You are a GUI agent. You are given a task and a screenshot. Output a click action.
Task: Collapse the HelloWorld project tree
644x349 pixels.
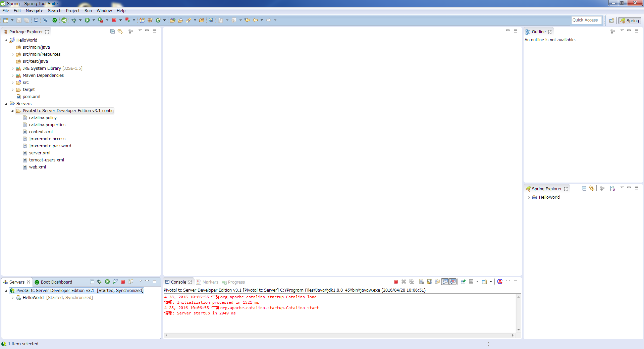point(6,40)
